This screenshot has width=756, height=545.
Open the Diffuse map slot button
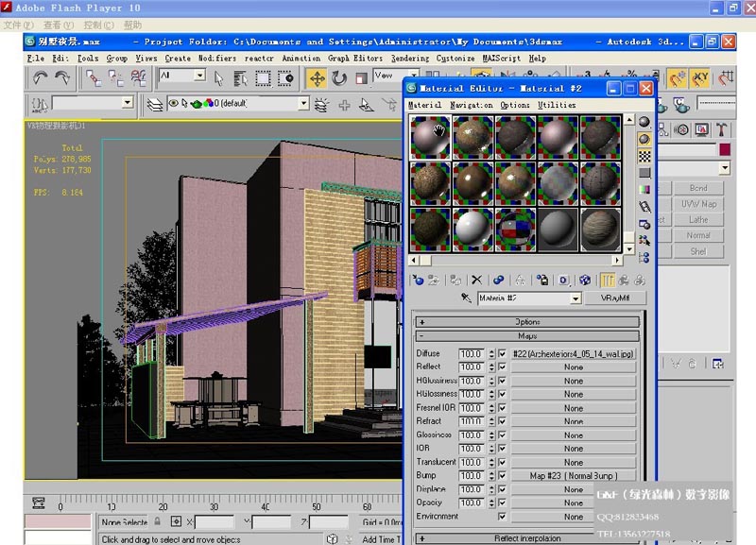point(574,353)
